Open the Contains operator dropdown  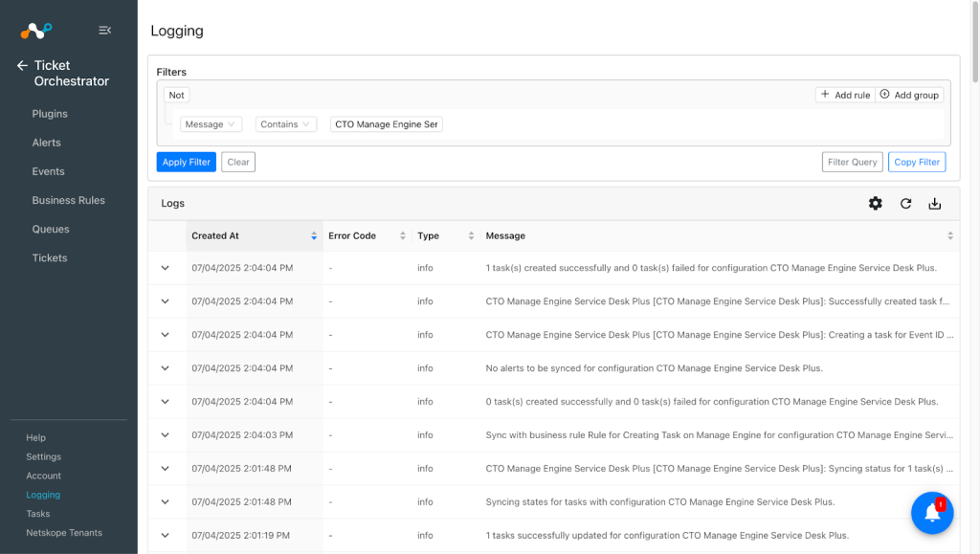coord(285,124)
